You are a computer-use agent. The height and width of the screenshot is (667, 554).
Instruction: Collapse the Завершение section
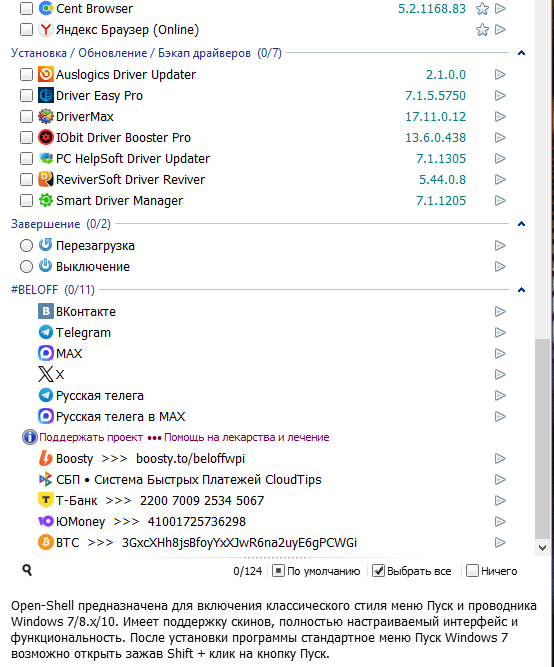tap(521, 224)
